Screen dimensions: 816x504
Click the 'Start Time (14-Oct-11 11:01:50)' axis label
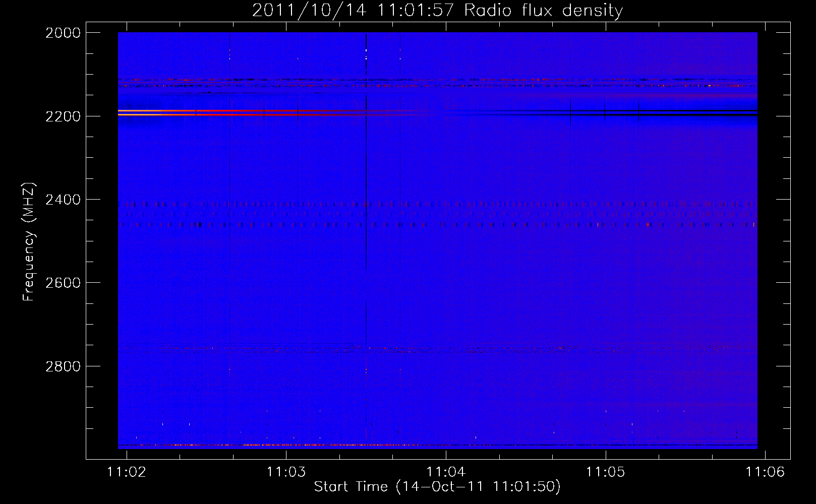437,487
